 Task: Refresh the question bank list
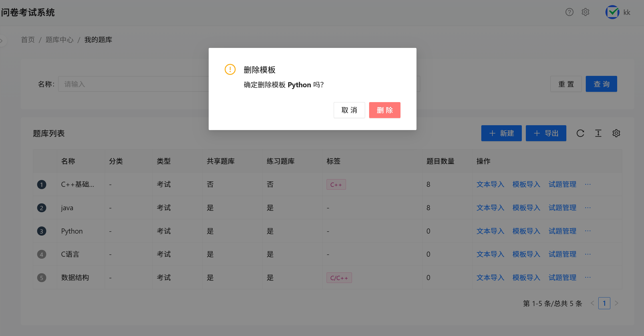click(580, 133)
